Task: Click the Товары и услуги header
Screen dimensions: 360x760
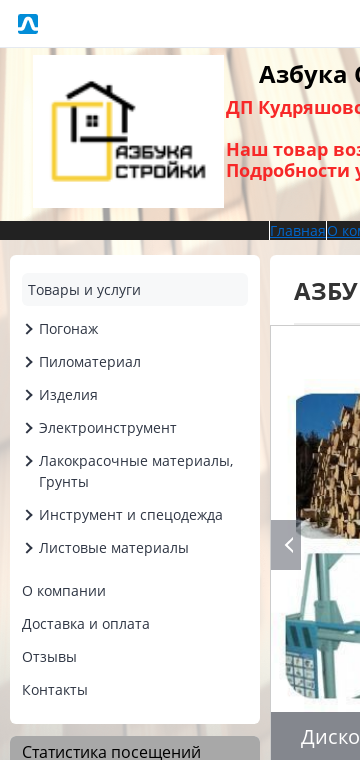Action: point(135,290)
